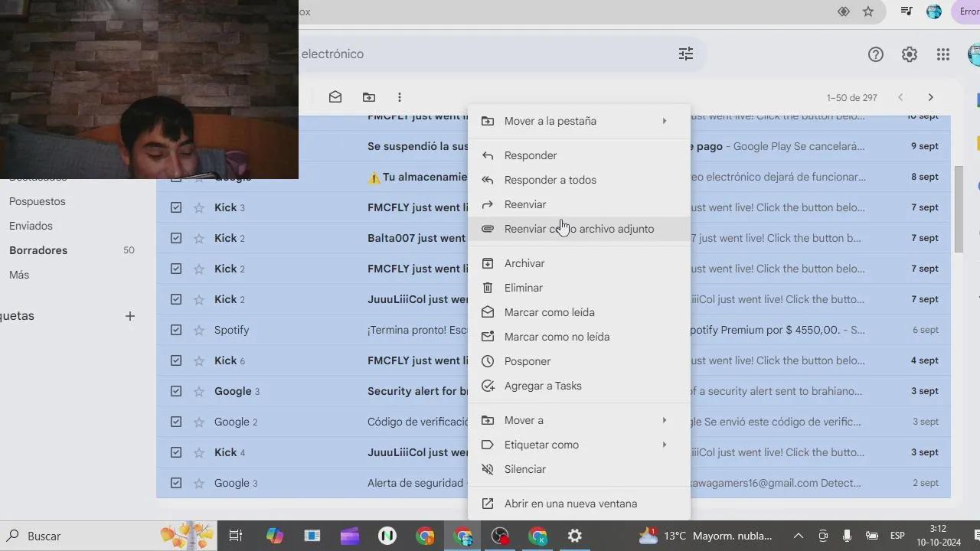Select 'Eliminar' from the context menu

tap(524, 288)
